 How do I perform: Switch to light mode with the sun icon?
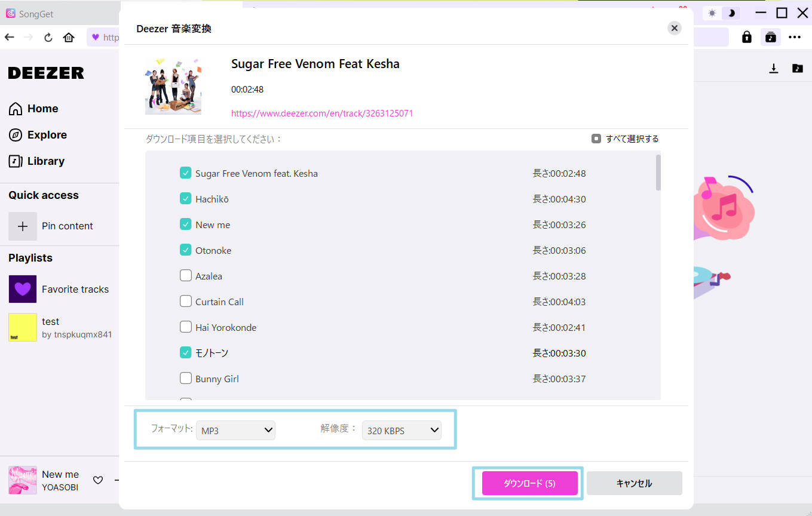(712, 13)
